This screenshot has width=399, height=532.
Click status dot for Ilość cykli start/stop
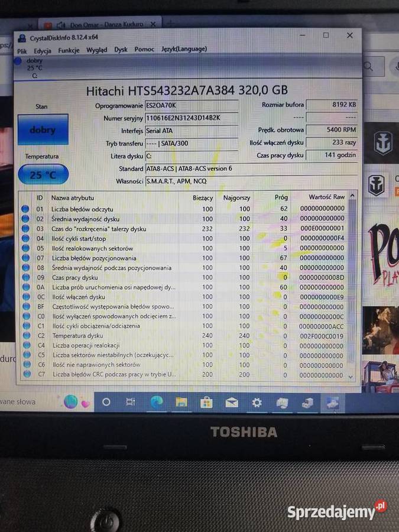(25, 238)
